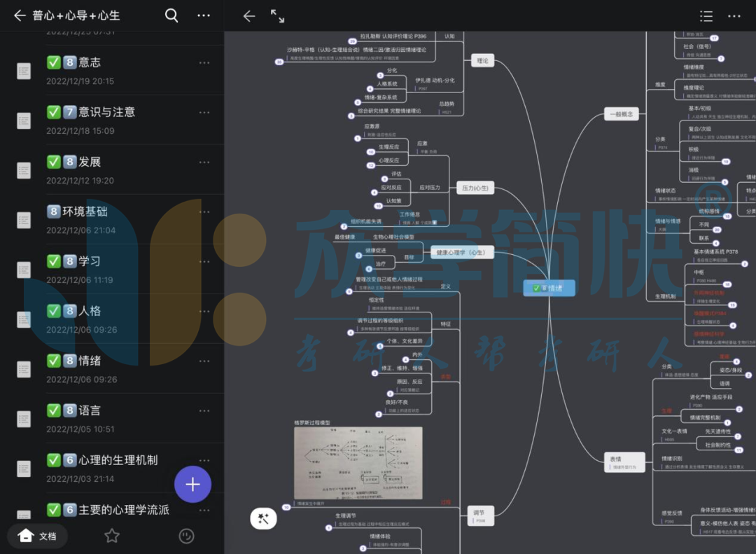Open the 格罗斯过程模型 diagram image
756x554 pixels.
click(x=358, y=463)
